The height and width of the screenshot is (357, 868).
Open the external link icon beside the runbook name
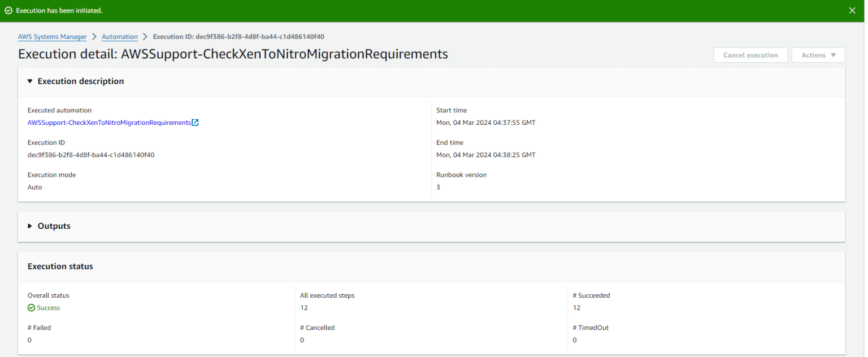195,123
